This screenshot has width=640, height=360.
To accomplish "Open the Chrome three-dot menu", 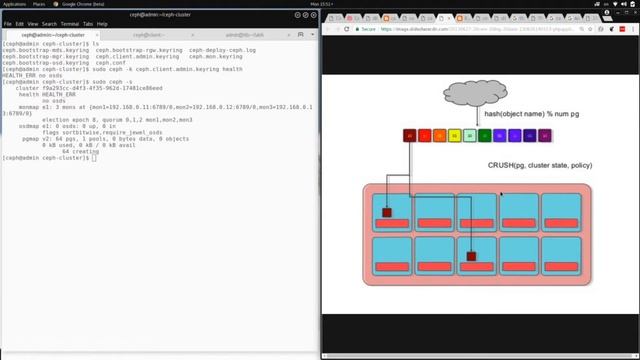I will click(633, 29).
